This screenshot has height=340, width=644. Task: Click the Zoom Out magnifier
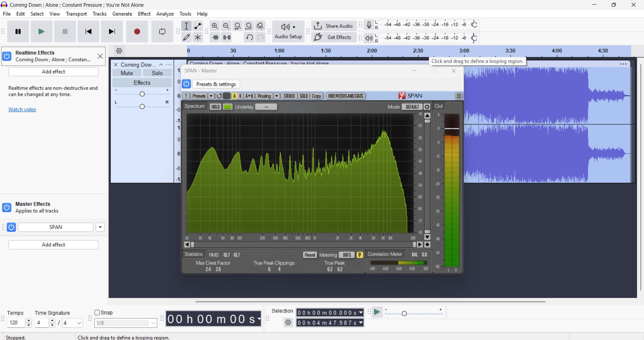(227, 26)
